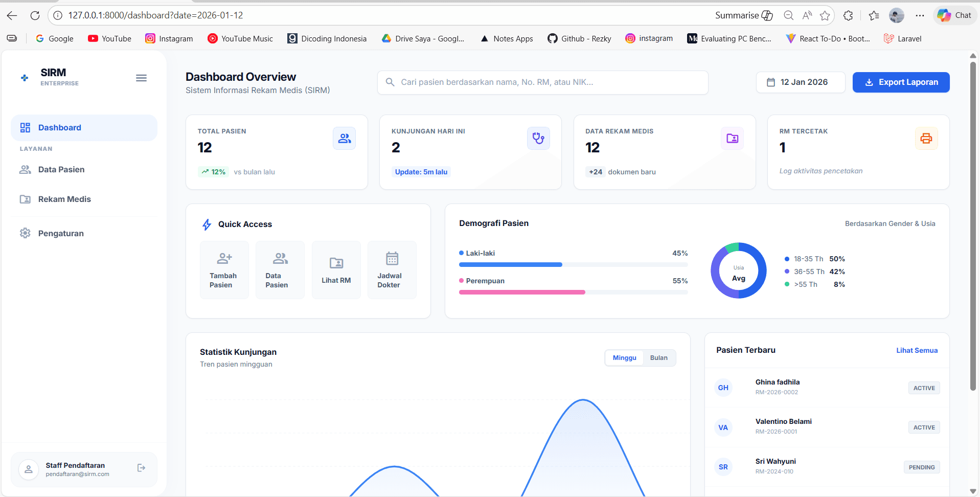This screenshot has width=980, height=497.
Task: Open the 12 Jan 2026 date picker
Action: point(800,82)
